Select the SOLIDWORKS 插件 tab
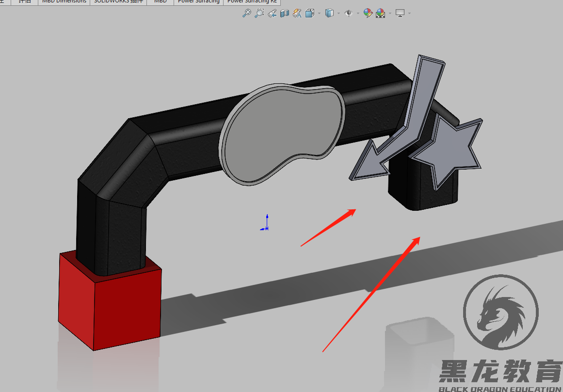 (x=117, y=2)
